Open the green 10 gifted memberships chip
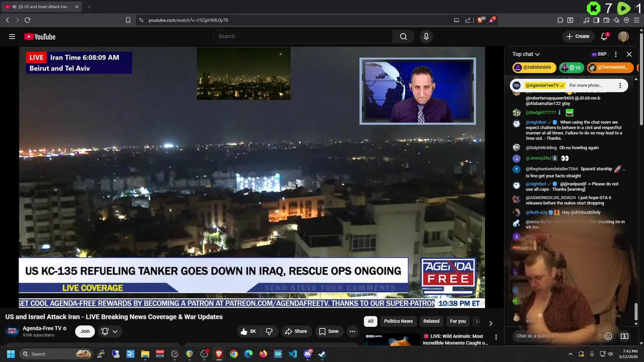The width and height of the screenshot is (644, 362). click(x=571, y=67)
